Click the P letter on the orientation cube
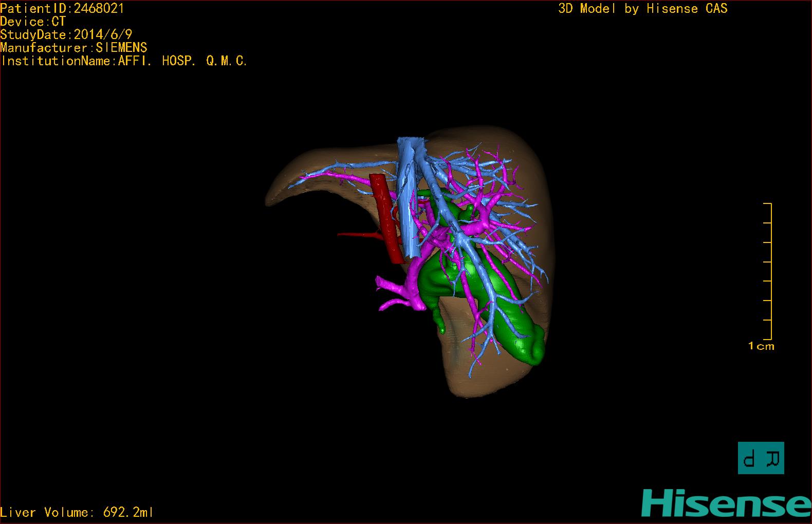Screen dimensions: 812x524 [750, 458]
